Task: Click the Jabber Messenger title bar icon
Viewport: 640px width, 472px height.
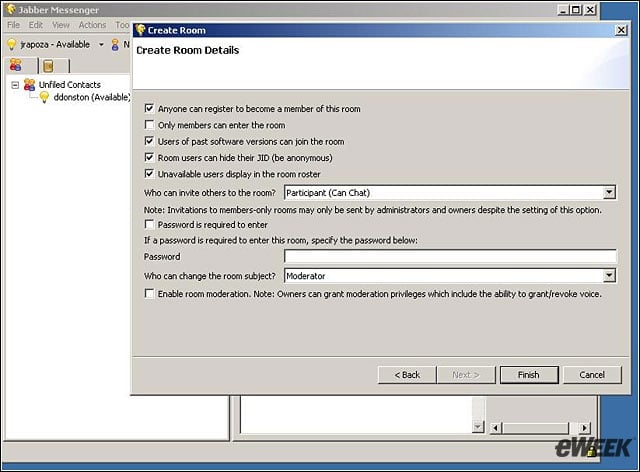Action: [x=11, y=9]
